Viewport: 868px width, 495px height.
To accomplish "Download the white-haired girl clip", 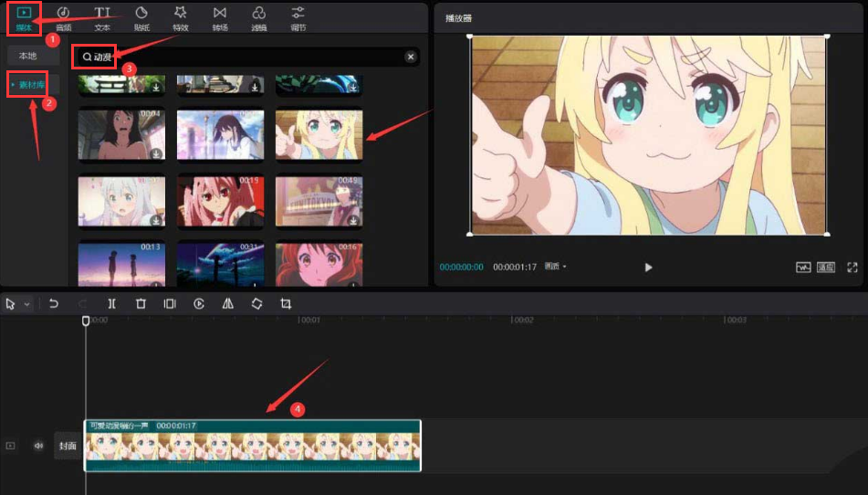I will click(x=156, y=220).
